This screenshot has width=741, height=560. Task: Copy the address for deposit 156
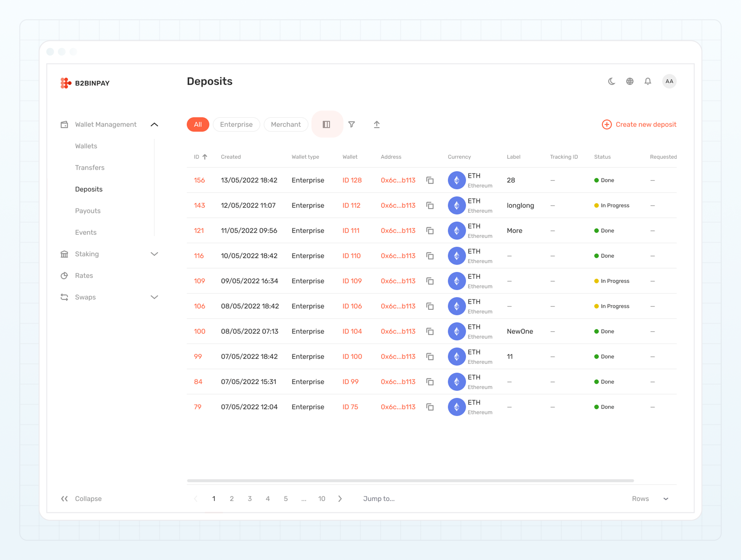click(x=430, y=180)
